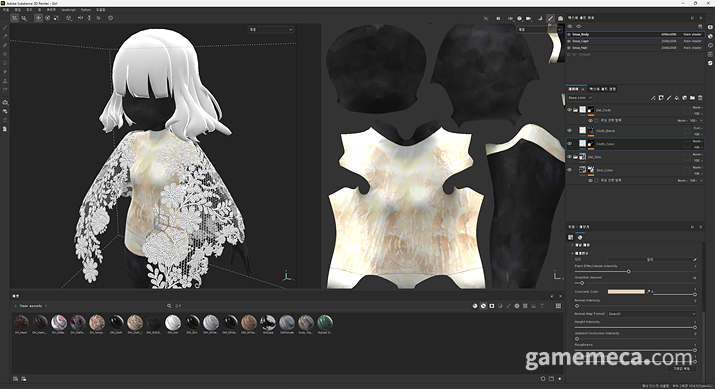Hide the DM_Skin folder layer

click(569, 157)
